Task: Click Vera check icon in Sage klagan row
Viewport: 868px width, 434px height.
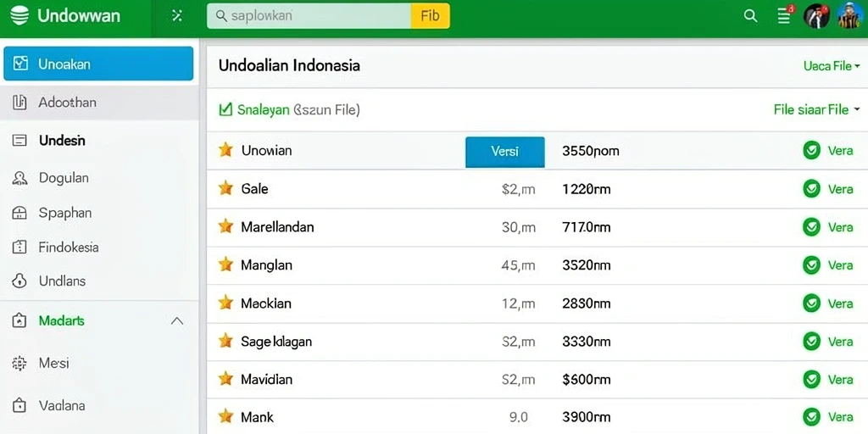Action: [x=811, y=342]
